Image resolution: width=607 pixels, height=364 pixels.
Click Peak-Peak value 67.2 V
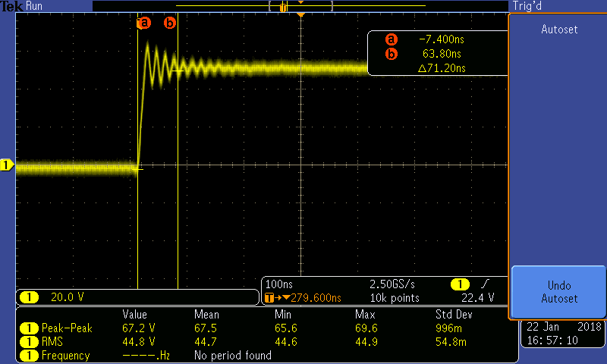(x=139, y=328)
